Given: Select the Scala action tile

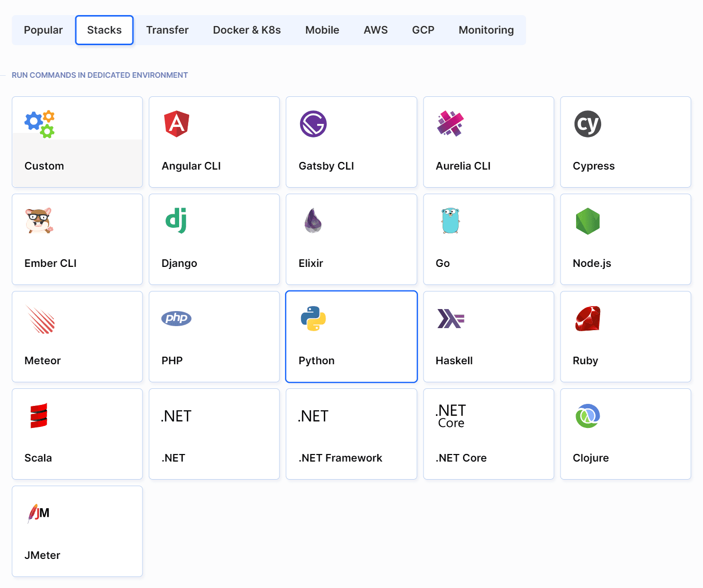Looking at the screenshot, I should pos(77,434).
